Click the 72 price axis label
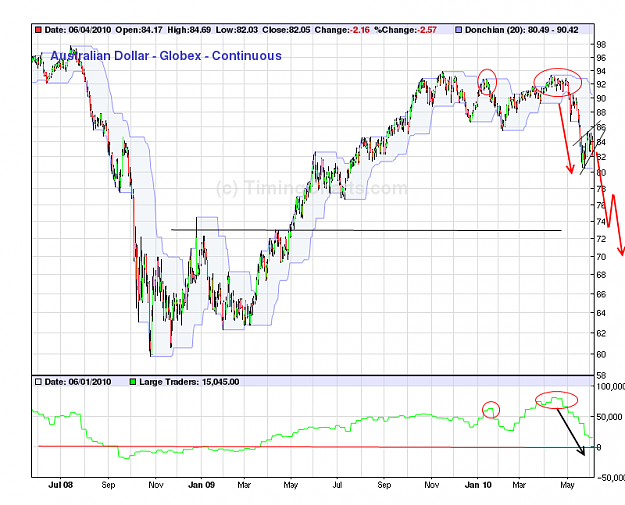 (601, 239)
